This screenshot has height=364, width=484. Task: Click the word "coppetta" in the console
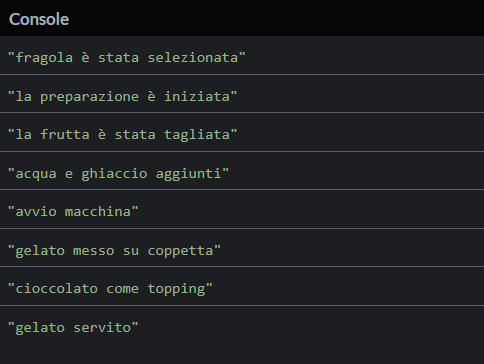coord(180,251)
